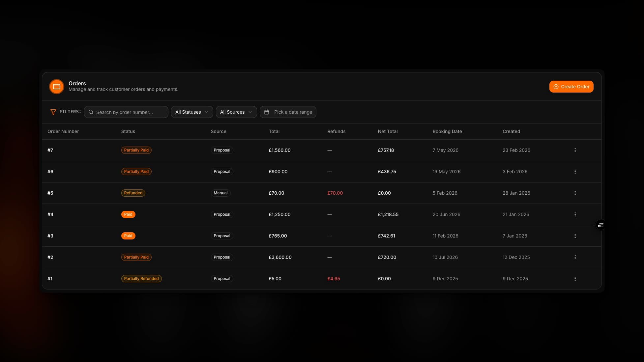Open the actions menu for order #5
This screenshot has height=362, width=644.
575,193
